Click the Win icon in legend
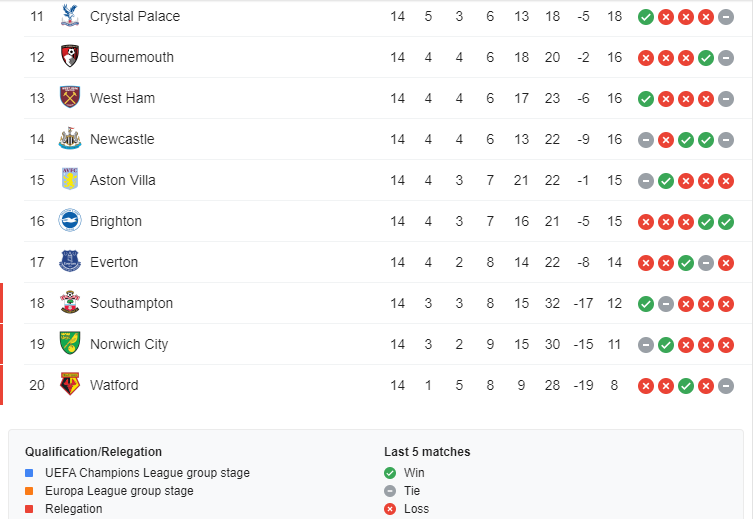The width and height of the screenshot is (753, 519). coord(390,473)
